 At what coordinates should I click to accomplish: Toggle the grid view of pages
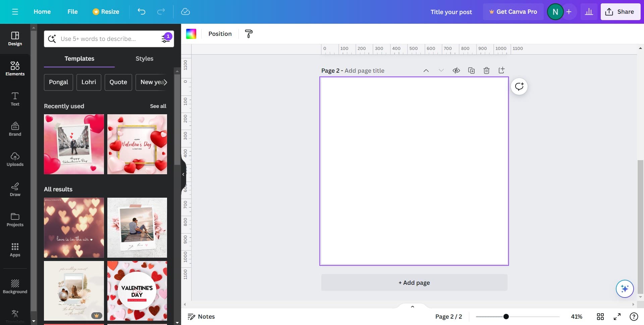600,317
